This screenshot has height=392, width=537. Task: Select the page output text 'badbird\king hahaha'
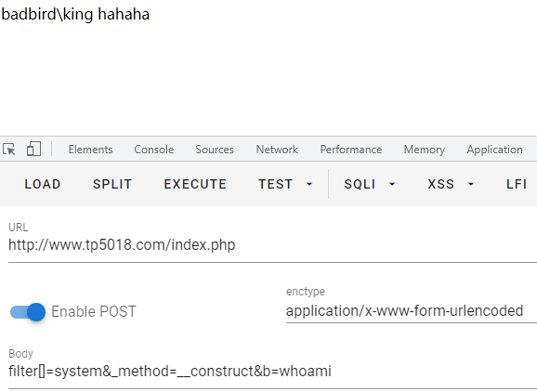click(x=75, y=14)
